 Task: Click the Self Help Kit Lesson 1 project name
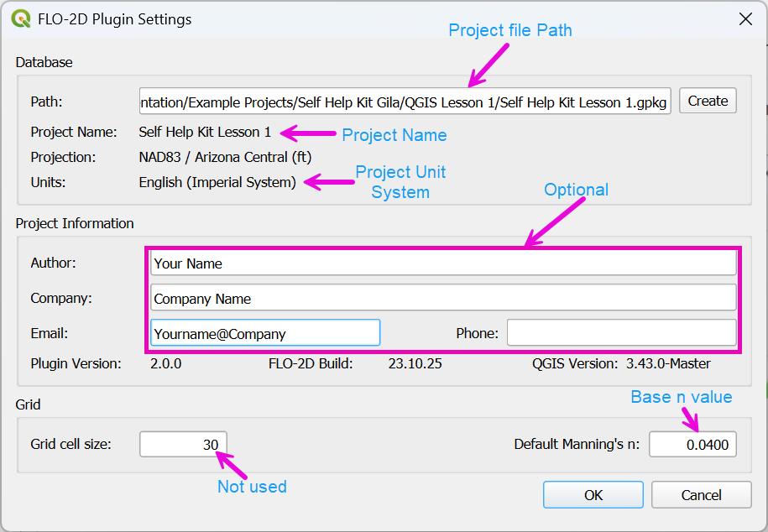pyautogui.click(x=205, y=132)
